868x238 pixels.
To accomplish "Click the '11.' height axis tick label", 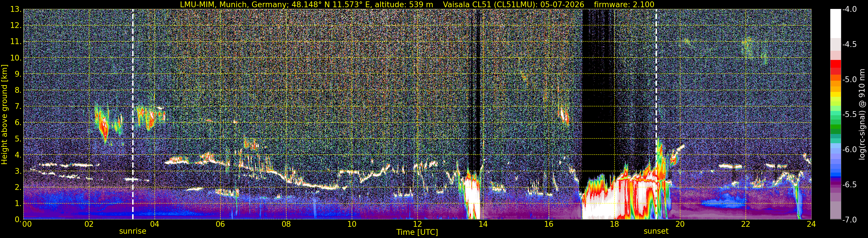I will [16, 41].
